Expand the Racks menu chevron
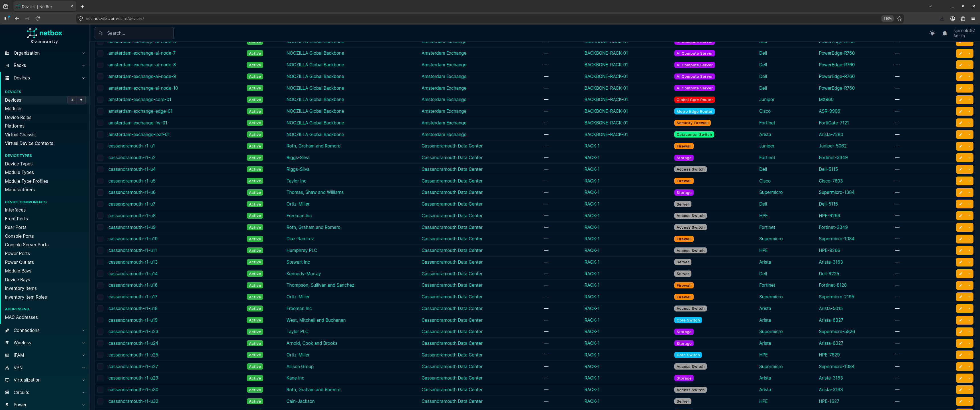 pyautogui.click(x=83, y=65)
